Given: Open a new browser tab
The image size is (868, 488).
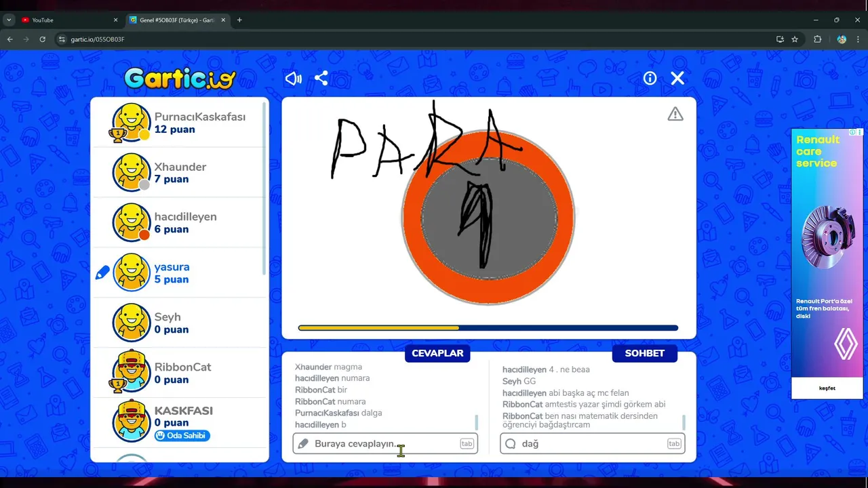Looking at the screenshot, I should 239,20.
